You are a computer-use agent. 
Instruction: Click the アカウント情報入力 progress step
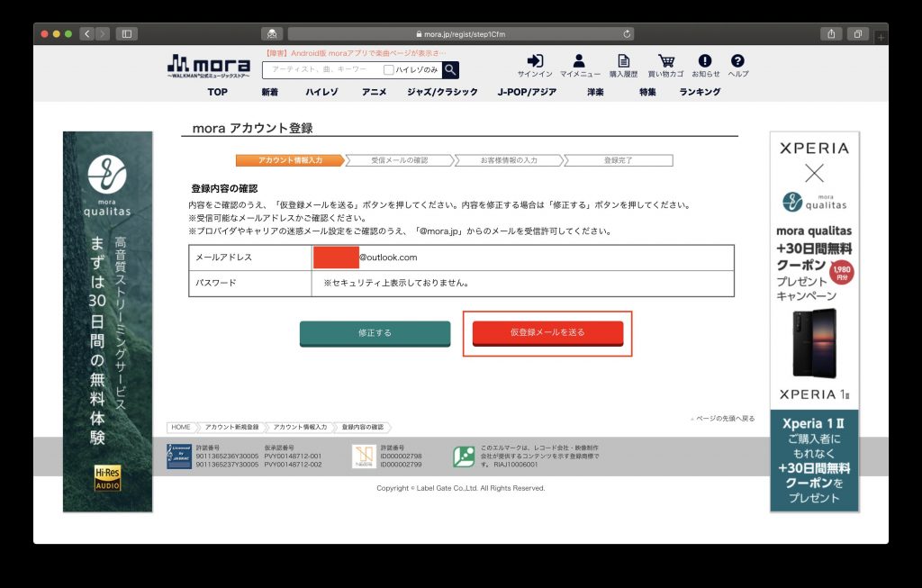290,160
